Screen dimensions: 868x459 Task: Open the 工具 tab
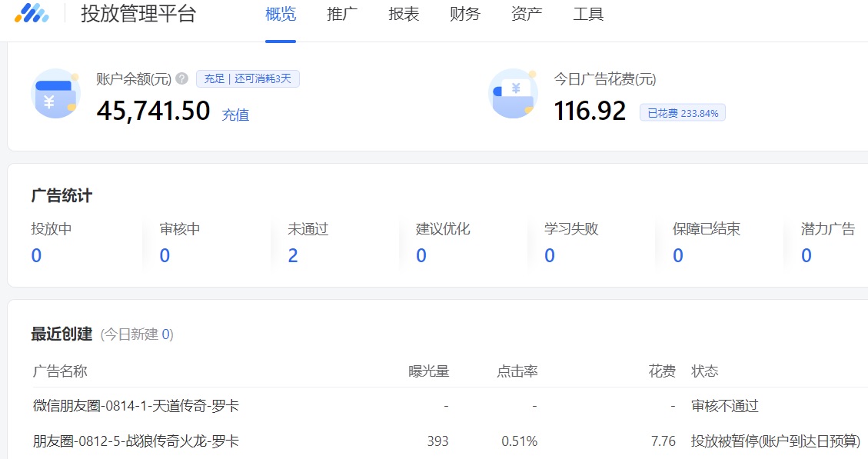click(588, 14)
